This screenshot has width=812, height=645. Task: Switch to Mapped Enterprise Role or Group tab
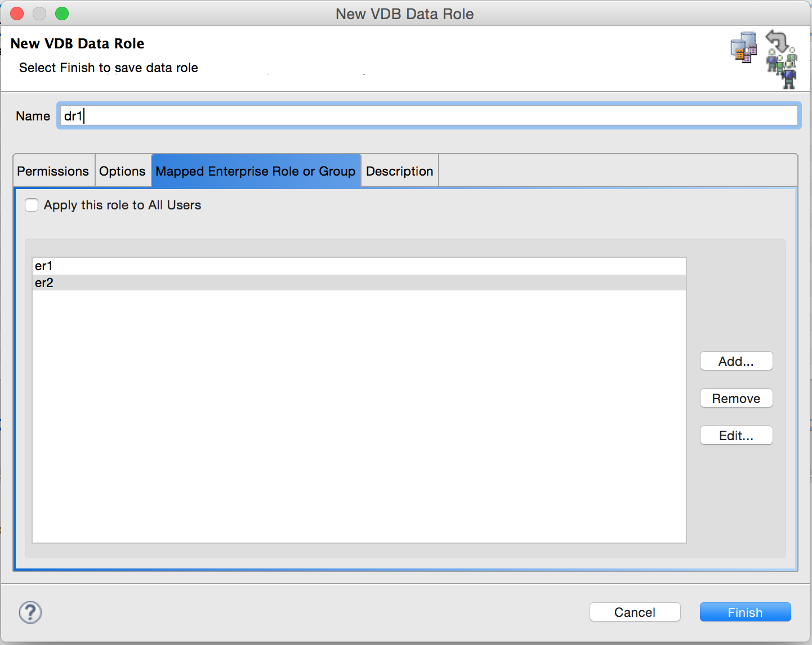(256, 171)
